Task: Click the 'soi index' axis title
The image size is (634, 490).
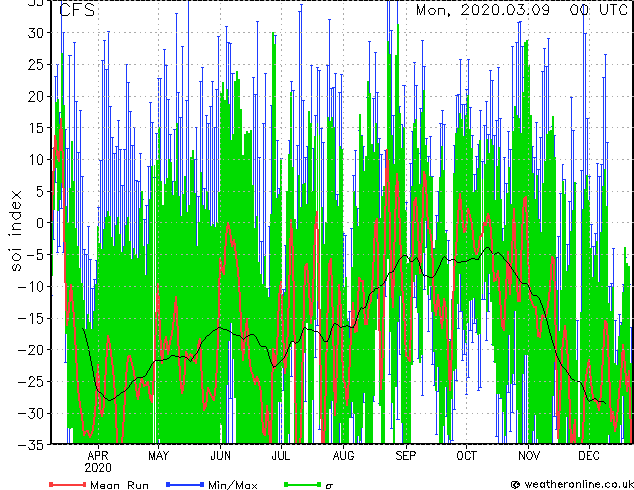Action: pos(16,231)
